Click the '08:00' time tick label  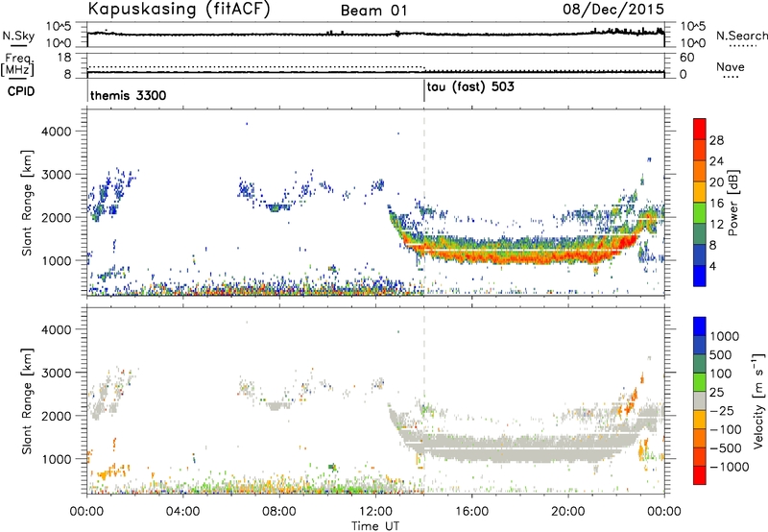coord(279,512)
